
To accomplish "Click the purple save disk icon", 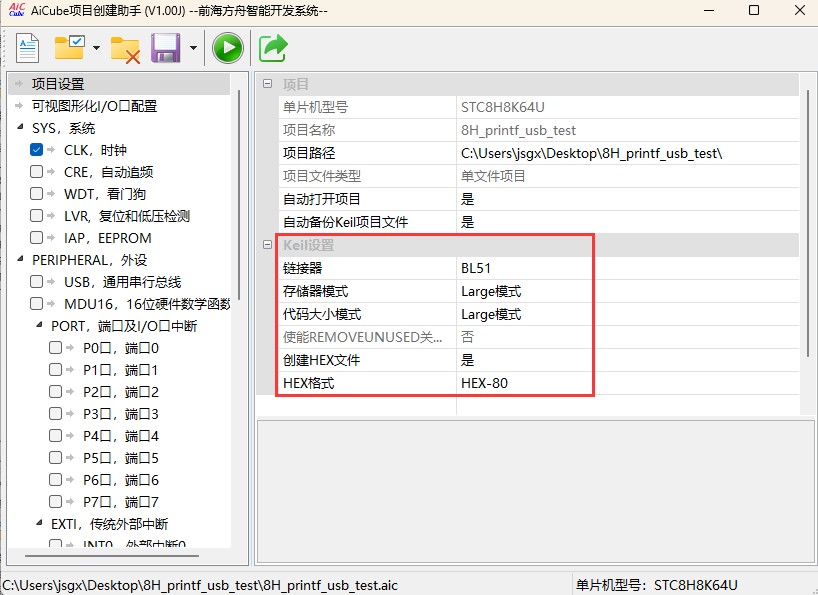I will click(x=165, y=48).
